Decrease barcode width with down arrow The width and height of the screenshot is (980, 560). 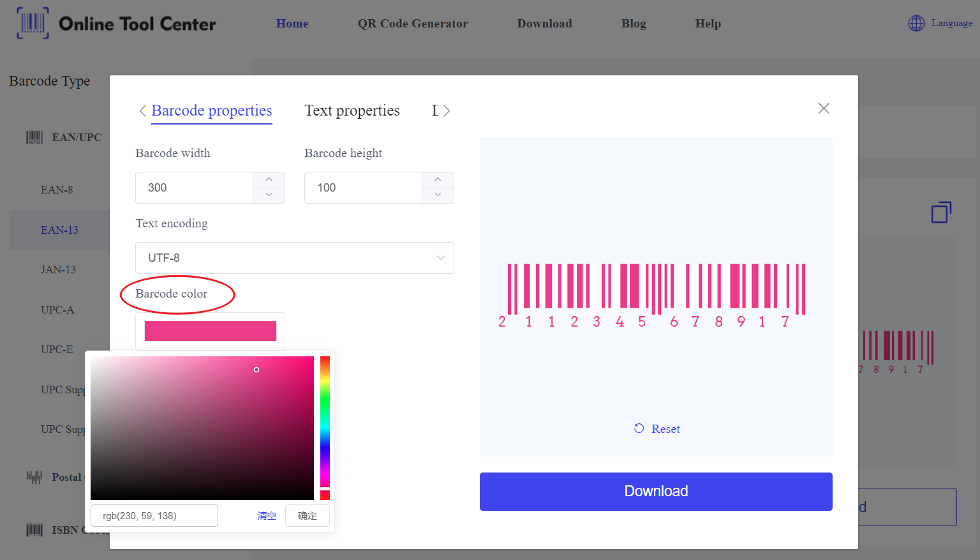pos(269,195)
